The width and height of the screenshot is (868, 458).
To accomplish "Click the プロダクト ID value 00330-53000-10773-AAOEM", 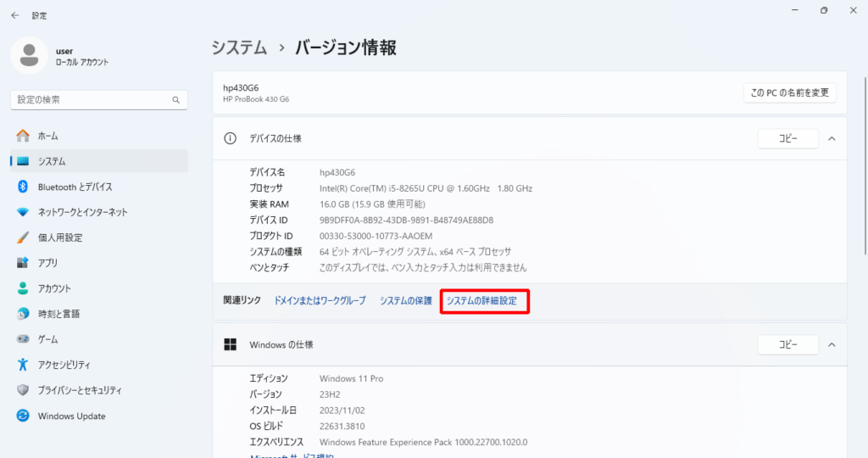I will click(376, 236).
